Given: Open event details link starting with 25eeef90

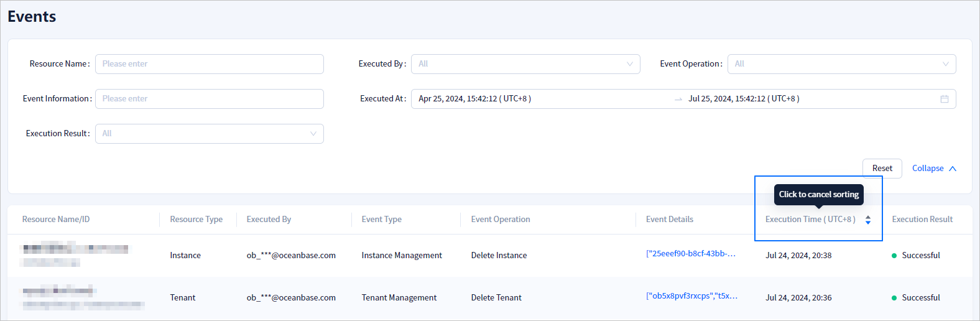Looking at the screenshot, I should tap(690, 254).
